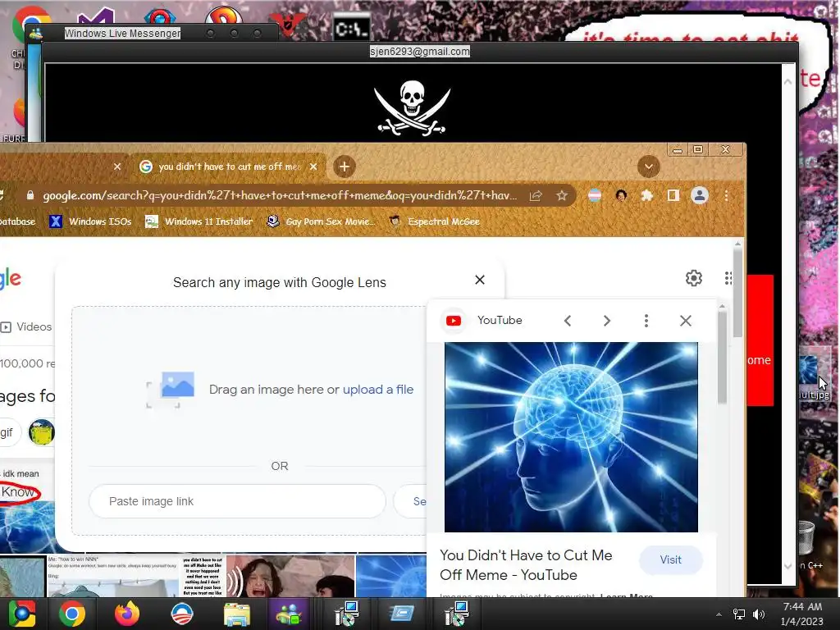Open the clock showing 7:44 AM
The height and width of the screenshot is (630, 840).
point(802,614)
